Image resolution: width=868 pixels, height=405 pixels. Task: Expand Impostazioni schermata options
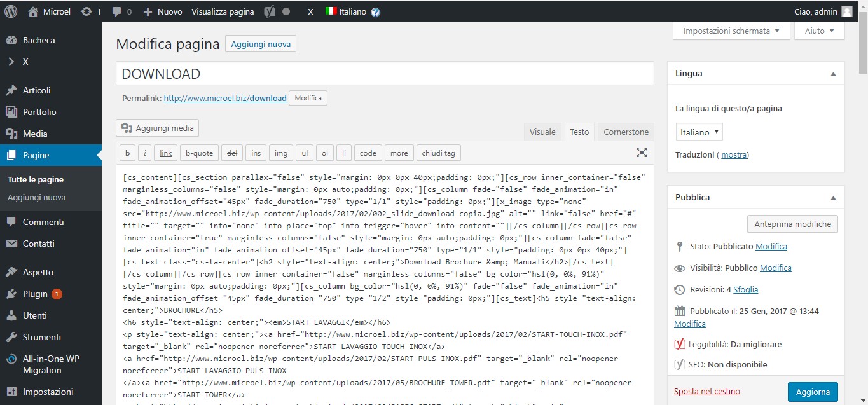click(x=731, y=31)
